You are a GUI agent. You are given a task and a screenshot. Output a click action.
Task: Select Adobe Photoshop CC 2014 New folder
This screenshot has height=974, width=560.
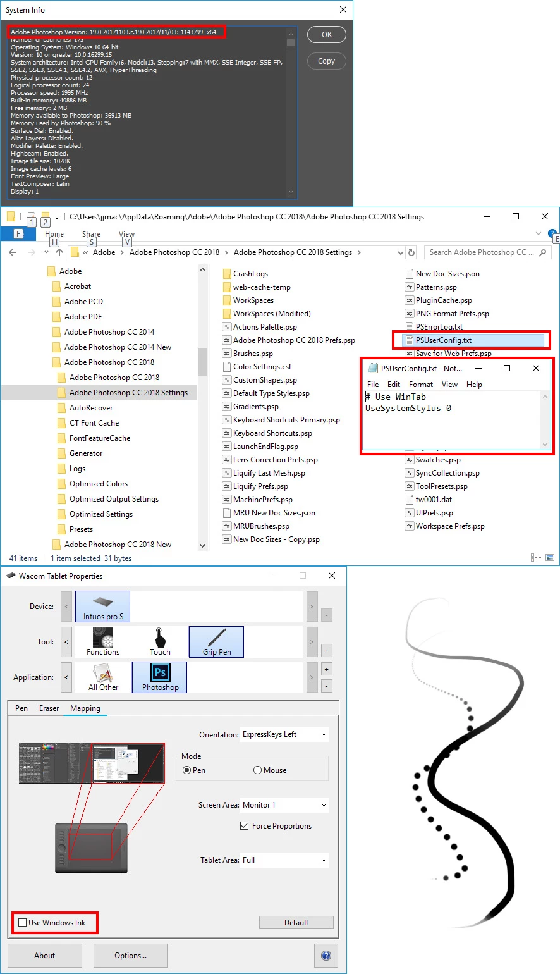click(x=118, y=347)
